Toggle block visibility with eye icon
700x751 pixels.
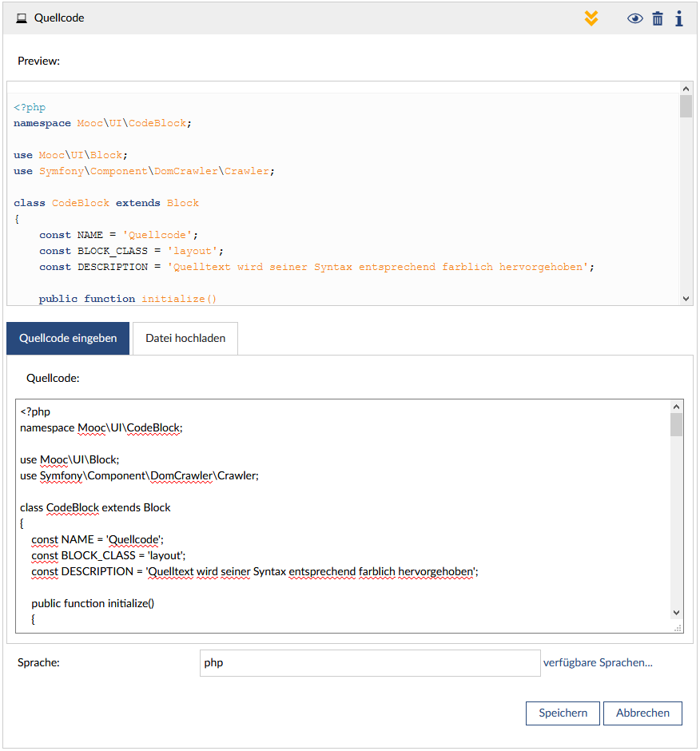(634, 18)
